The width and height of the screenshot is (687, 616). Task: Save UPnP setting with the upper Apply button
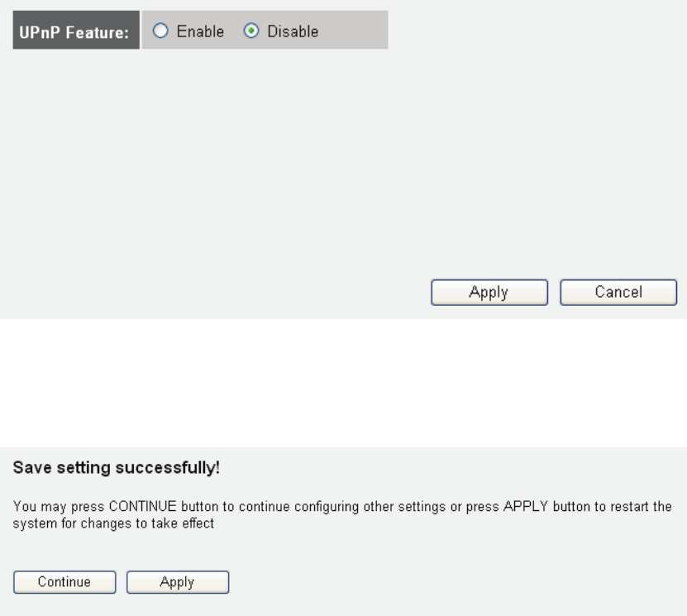489,292
